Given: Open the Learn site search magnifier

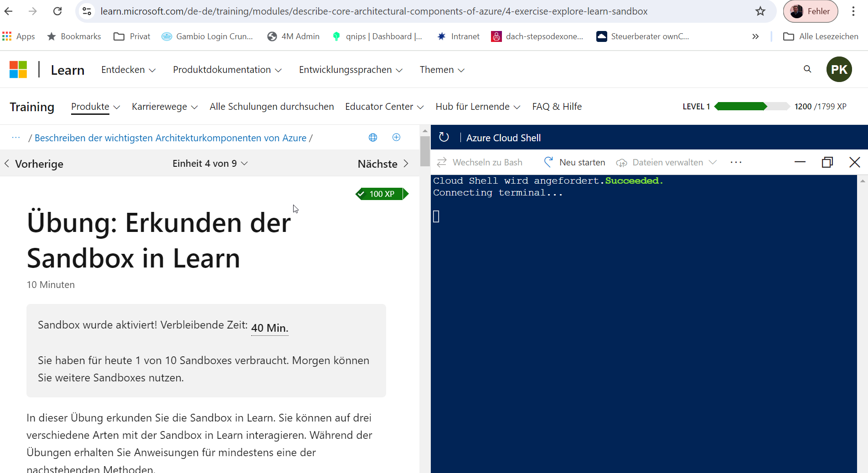Looking at the screenshot, I should click(x=807, y=69).
